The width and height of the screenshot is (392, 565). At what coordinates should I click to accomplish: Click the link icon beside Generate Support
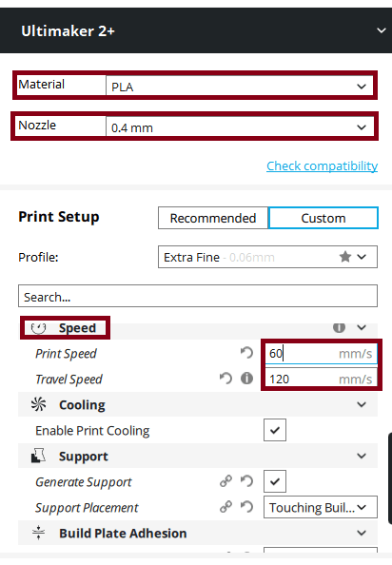[x=225, y=481]
